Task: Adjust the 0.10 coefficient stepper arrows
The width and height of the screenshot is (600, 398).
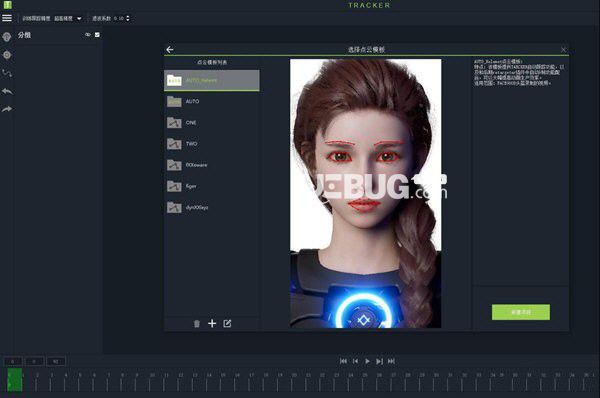Action: pyautogui.click(x=128, y=18)
